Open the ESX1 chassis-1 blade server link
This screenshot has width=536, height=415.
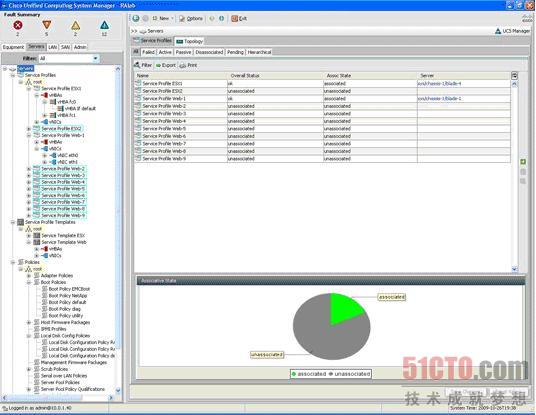tap(439, 83)
